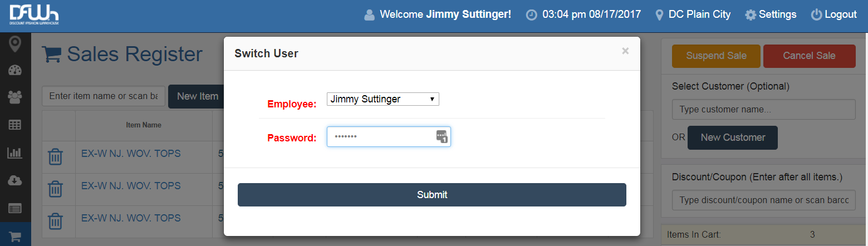Click the location pin sidebar icon
The image size is (868, 246).
15,43
